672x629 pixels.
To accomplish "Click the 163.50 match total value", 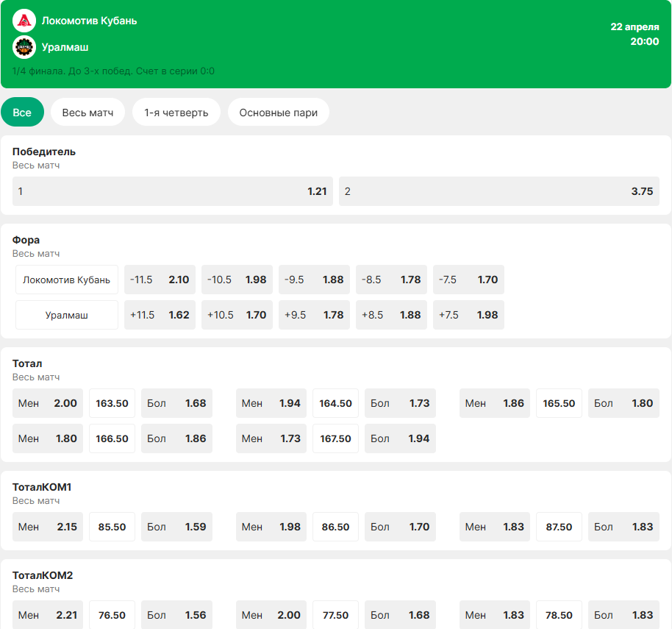I will [x=112, y=403].
